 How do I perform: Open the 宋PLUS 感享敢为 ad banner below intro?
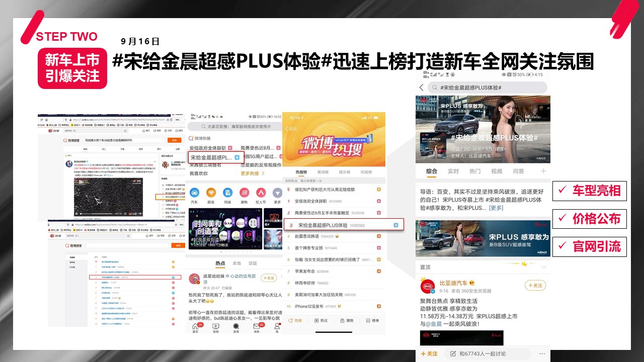point(483,238)
